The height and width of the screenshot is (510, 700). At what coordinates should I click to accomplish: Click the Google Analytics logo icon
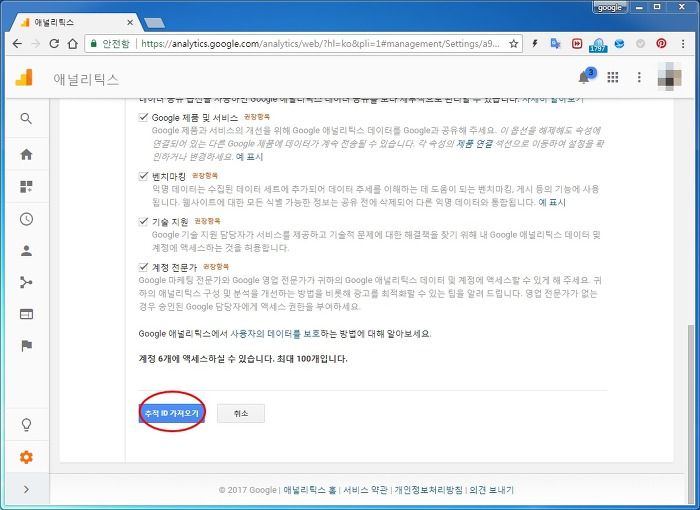pyautogui.click(x=24, y=78)
